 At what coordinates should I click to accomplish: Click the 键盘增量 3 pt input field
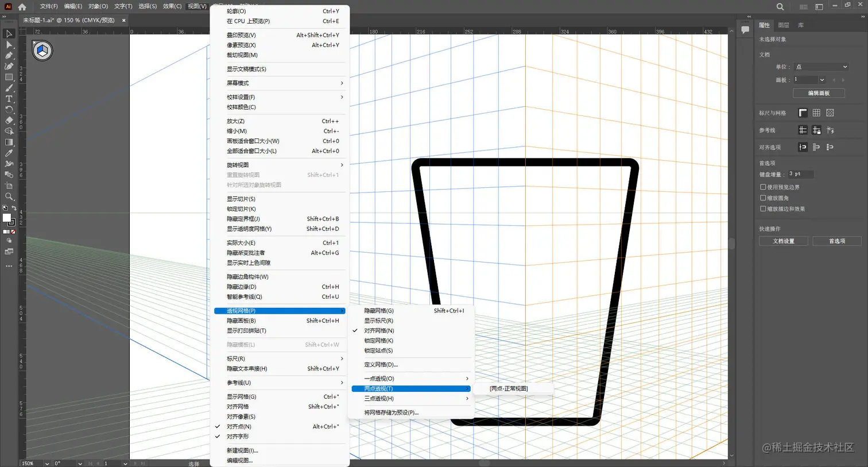(x=801, y=174)
